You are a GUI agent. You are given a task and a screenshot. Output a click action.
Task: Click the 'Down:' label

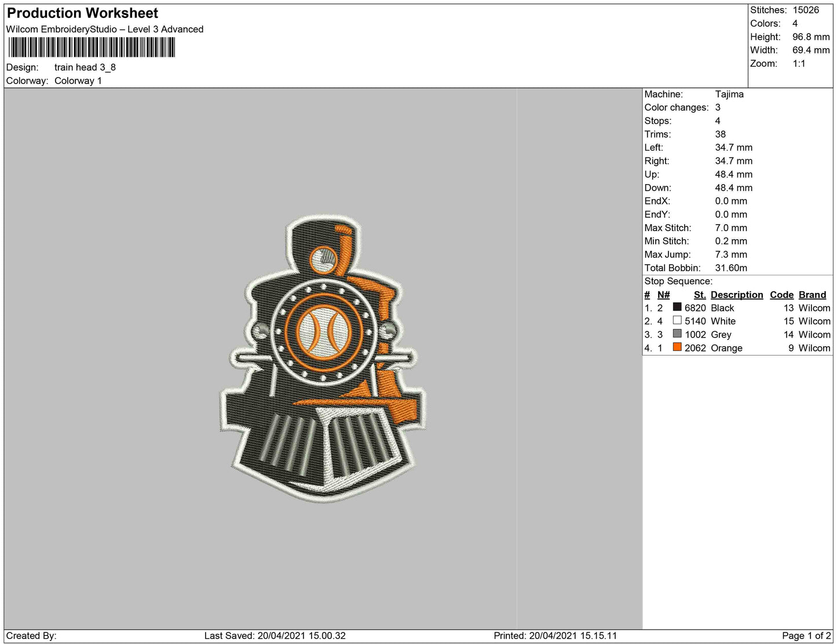(x=658, y=187)
